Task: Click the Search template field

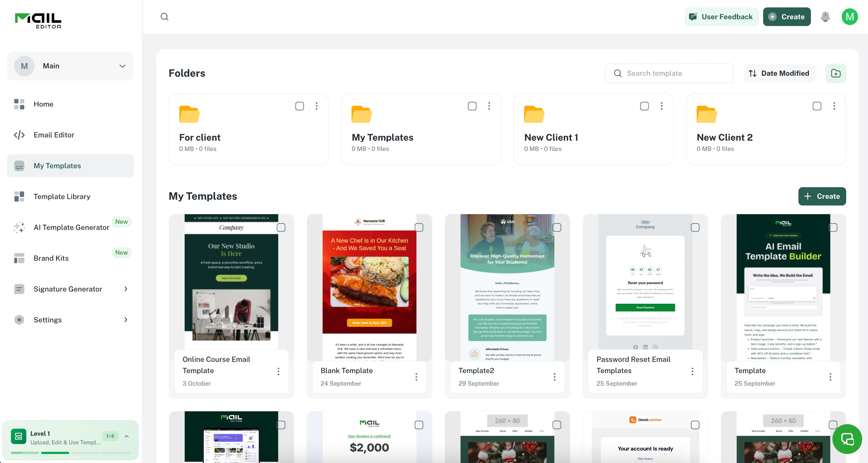Action: click(x=669, y=73)
